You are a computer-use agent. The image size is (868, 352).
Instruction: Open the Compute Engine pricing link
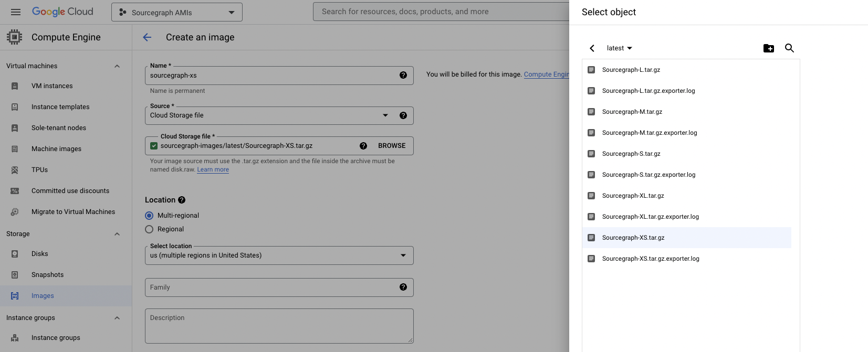click(x=546, y=74)
